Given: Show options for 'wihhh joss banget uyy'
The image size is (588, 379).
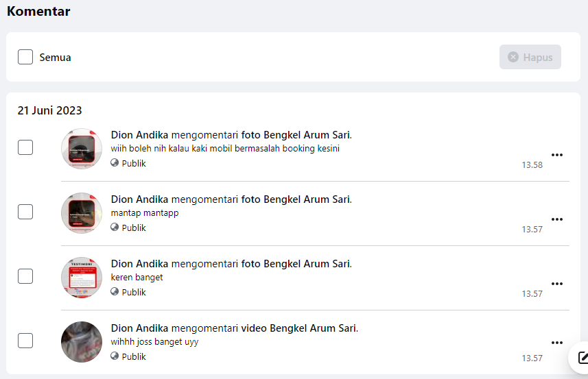Looking at the screenshot, I should click(557, 343).
